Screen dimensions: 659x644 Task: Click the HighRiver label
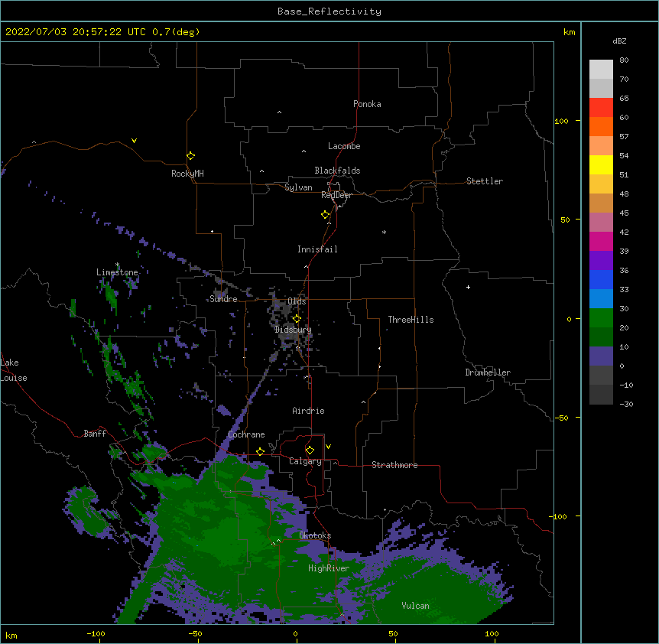click(x=328, y=568)
